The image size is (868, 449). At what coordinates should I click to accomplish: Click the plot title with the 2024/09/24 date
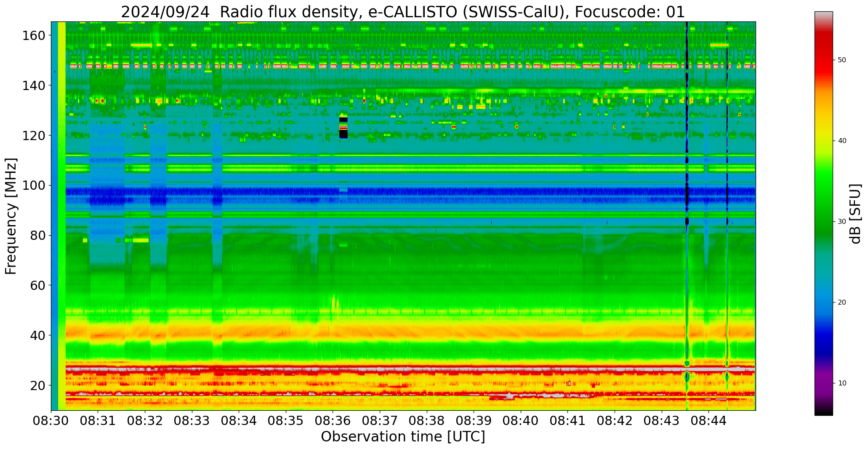(403, 12)
